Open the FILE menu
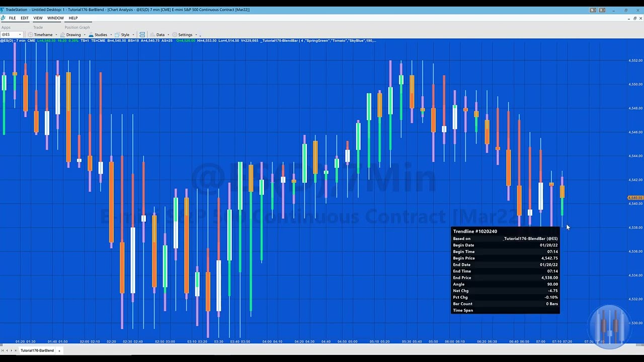The image size is (644, 362). 12,18
